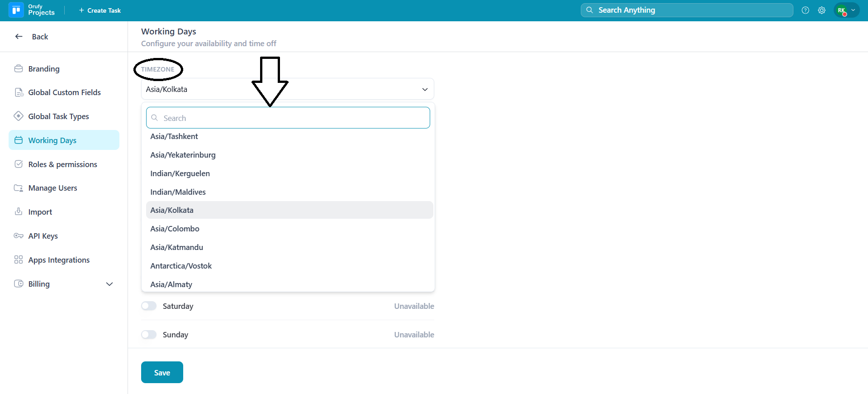Open the help question mark icon

805,10
